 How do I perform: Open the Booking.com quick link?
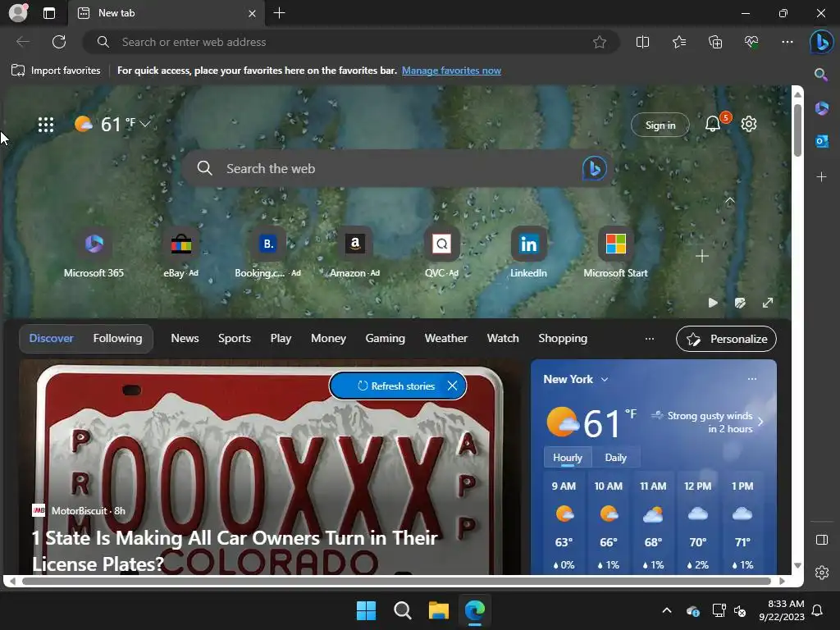(x=268, y=253)
